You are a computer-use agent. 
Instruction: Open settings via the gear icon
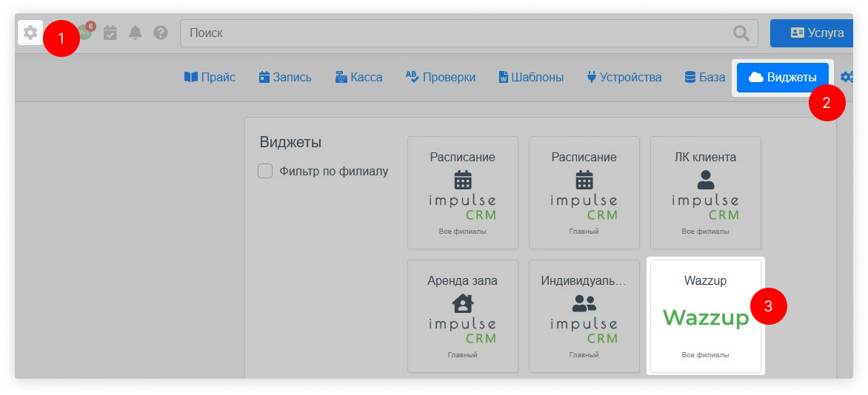click(30, 33)
